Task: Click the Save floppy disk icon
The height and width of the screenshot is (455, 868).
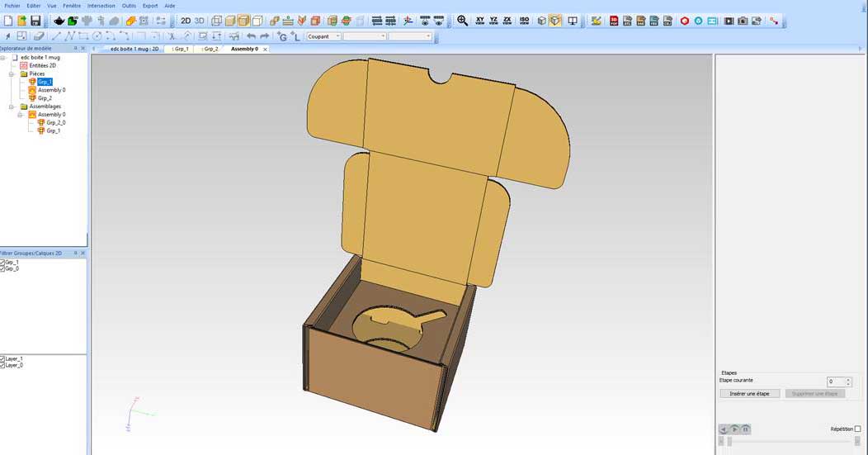Action: click(35, 21)
